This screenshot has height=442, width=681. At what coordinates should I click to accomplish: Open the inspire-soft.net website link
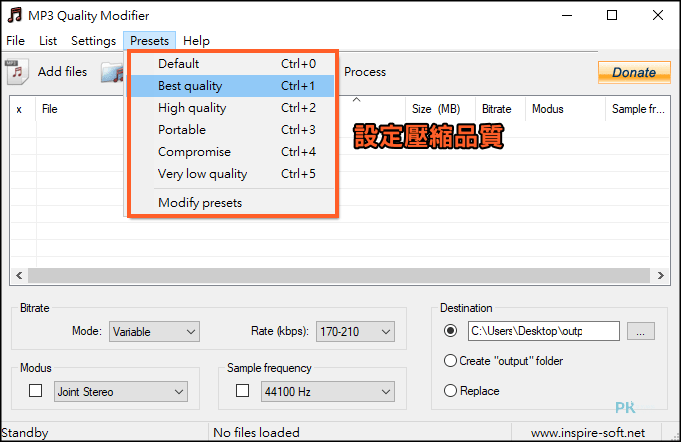pos(588,433)
